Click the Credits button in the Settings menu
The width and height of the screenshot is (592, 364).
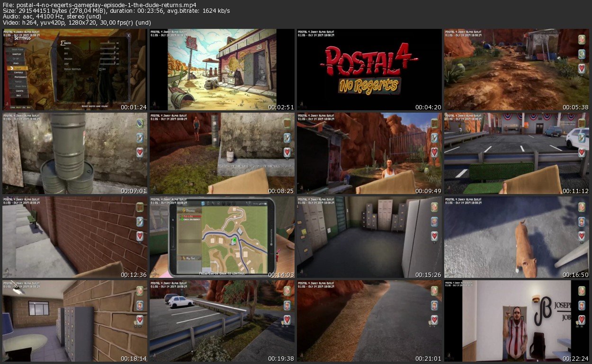tap(18, 90)
